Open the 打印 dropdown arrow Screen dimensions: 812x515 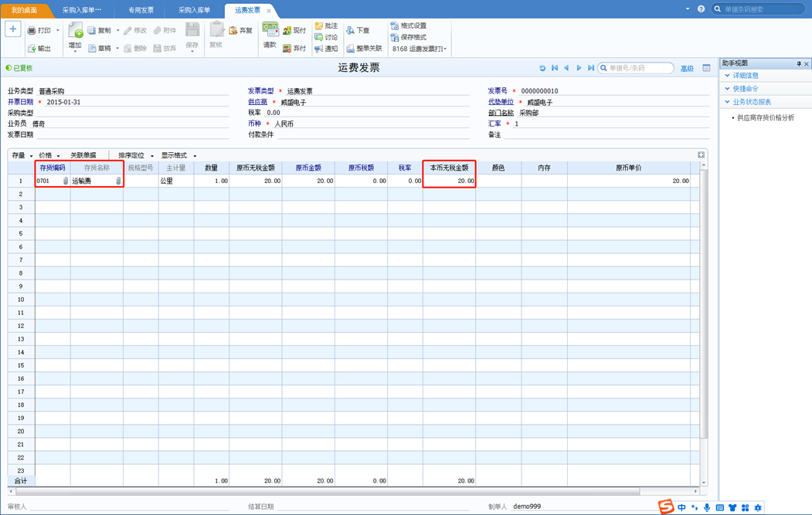pyautogui.click(x=57, y=31)
